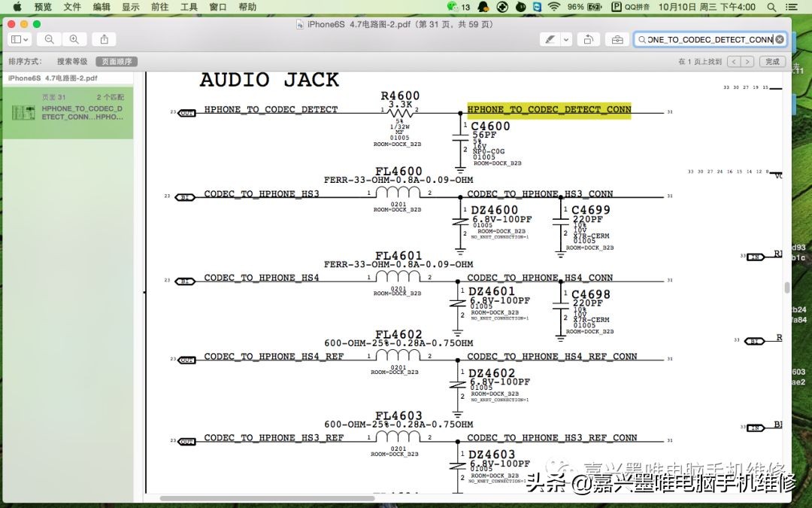Click the AUDIO JACK heading
This screenshot has width=812, height=508.
[269, 80]
